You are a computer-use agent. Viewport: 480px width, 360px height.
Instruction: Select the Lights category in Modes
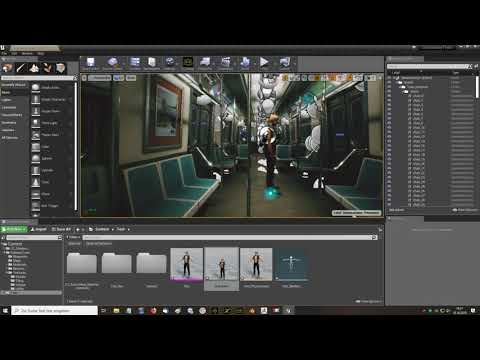click(x=7, y=100)
